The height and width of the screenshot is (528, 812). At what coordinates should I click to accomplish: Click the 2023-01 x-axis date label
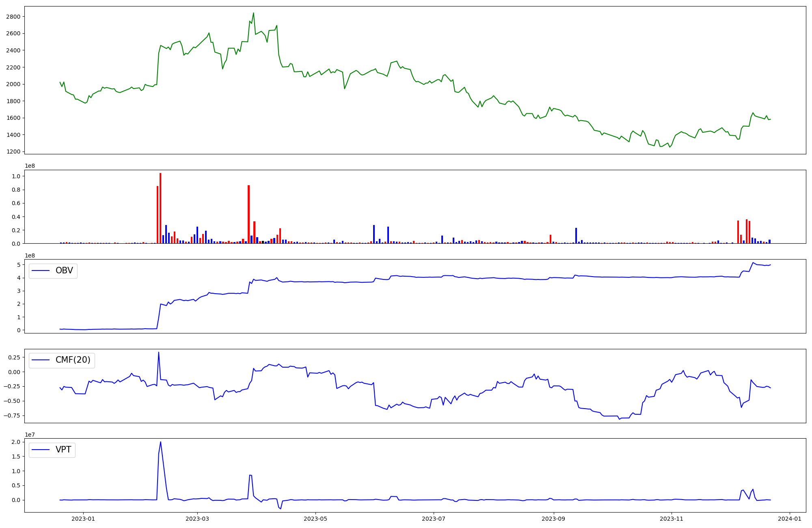click(83, 518)
